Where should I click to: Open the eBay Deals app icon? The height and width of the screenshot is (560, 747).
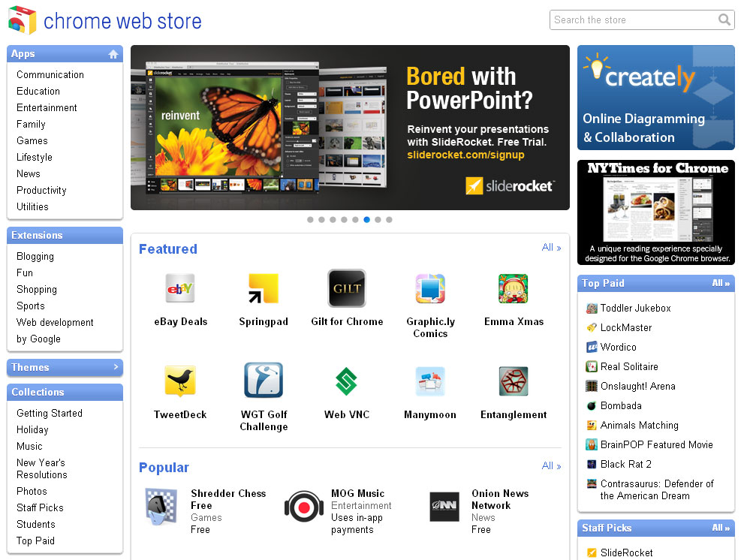tap(180, 288)
